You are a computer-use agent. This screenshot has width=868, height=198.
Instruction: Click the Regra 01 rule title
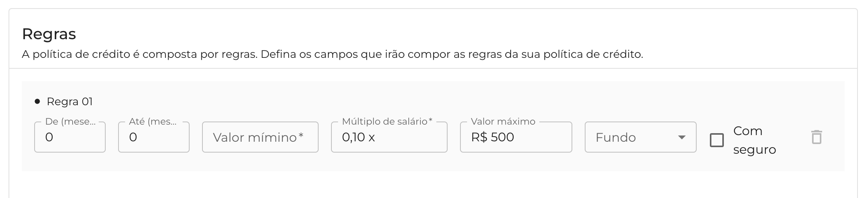pyautogui.click(x=70, y=102)
